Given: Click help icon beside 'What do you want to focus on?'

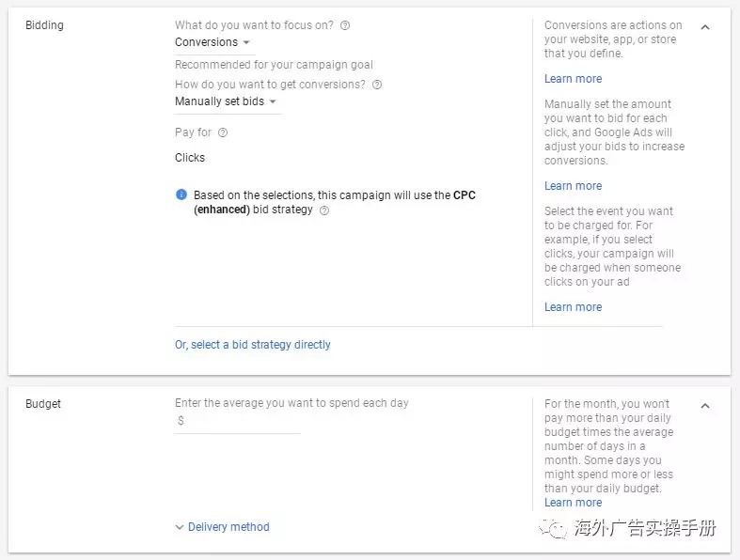Looking at the screenshot, I should [x=345, y=26].
